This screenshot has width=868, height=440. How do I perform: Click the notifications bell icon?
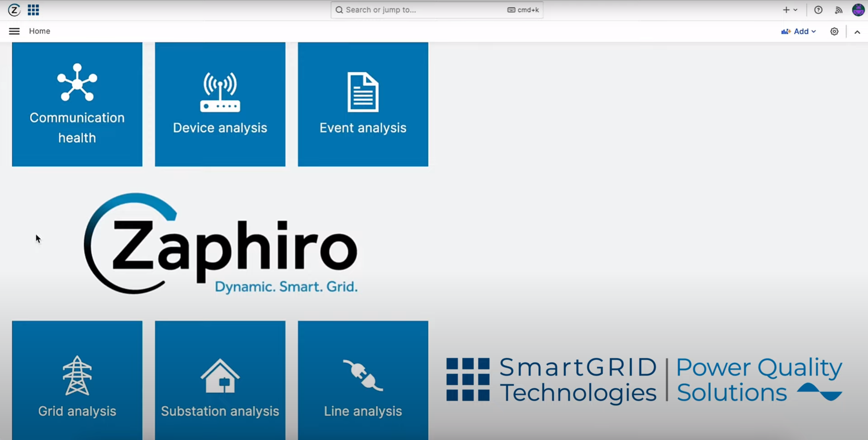tap(838, 10)
